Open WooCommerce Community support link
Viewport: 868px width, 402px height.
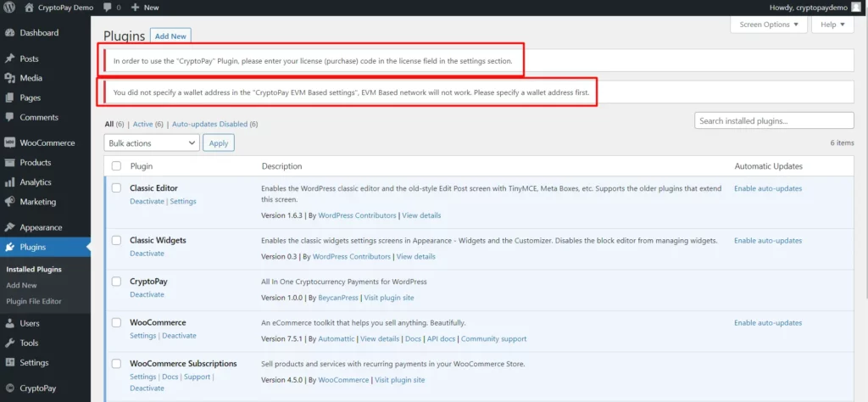494,339
